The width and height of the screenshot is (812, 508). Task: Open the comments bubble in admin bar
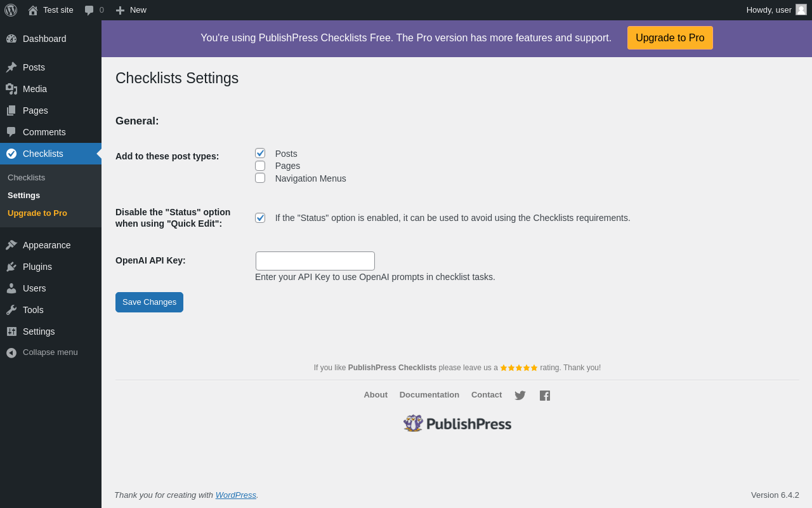[x=89, y=10]
